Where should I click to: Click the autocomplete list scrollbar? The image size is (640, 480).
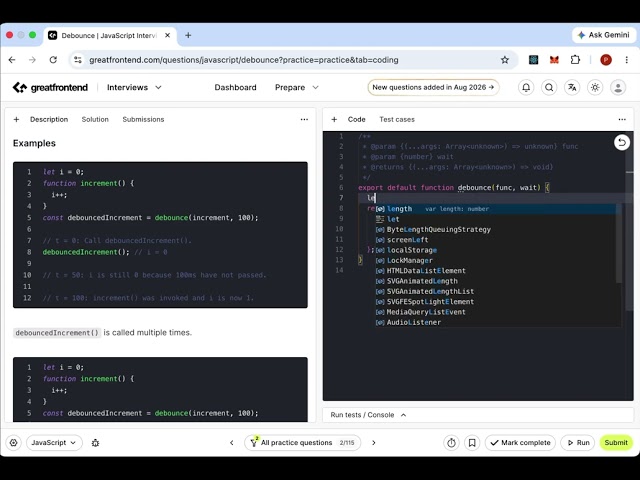coord(619,243)
